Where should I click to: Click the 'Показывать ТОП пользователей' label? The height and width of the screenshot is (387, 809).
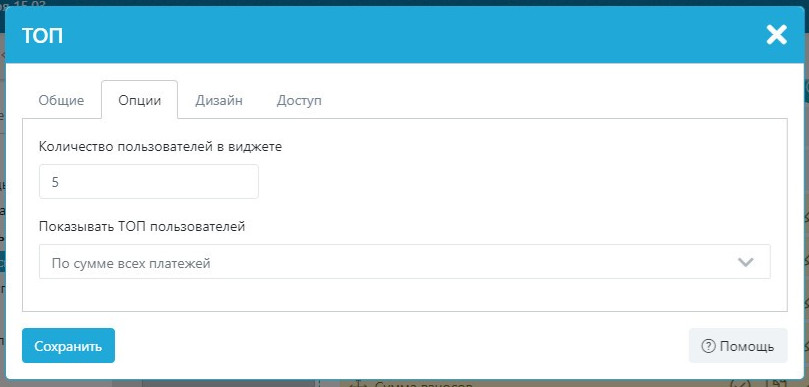[142, 227]
